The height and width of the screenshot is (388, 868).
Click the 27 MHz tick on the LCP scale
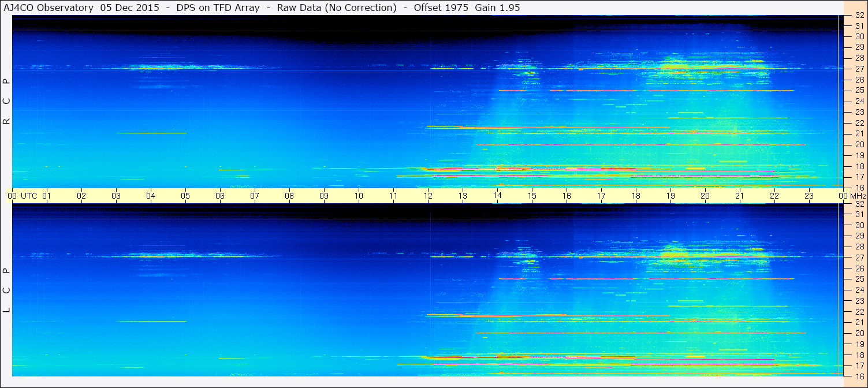coord(859,258)
